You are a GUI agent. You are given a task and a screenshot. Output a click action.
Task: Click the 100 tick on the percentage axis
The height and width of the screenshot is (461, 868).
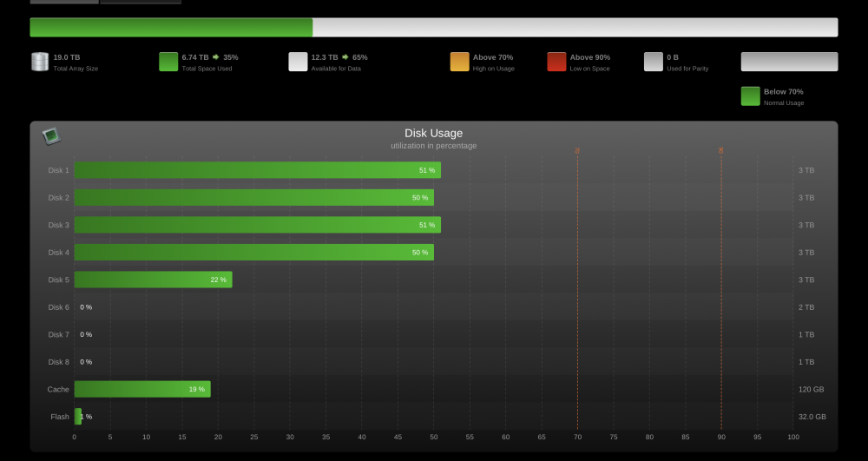tap(793, 438)
